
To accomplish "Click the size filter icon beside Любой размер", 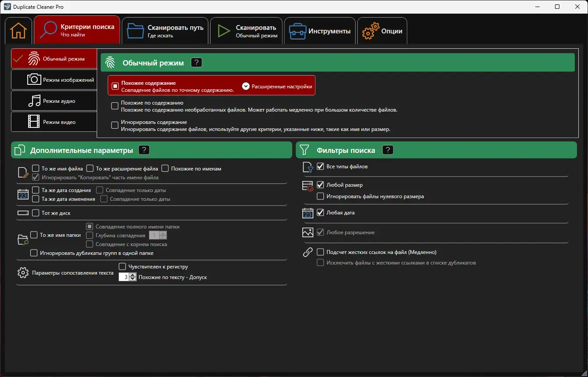I will 308,186.
